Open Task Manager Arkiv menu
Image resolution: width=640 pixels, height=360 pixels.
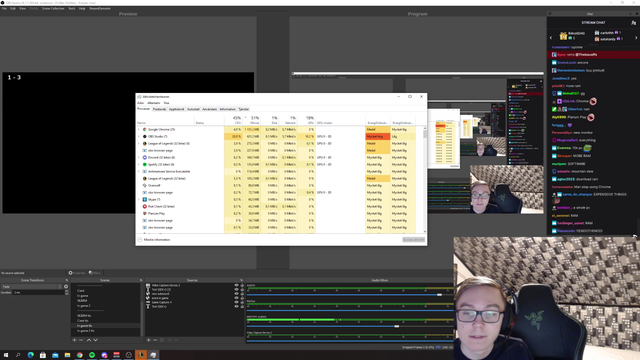click(140, 103)
